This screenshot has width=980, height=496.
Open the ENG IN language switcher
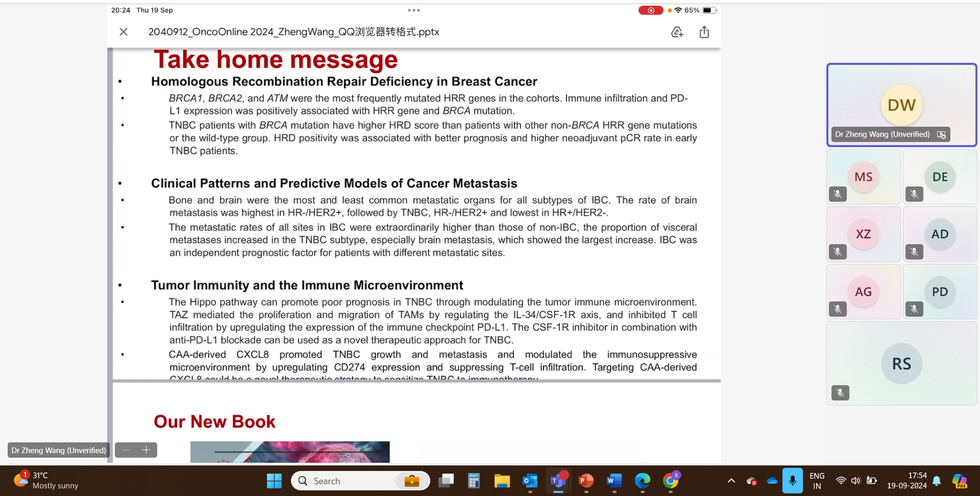point(817,481)
